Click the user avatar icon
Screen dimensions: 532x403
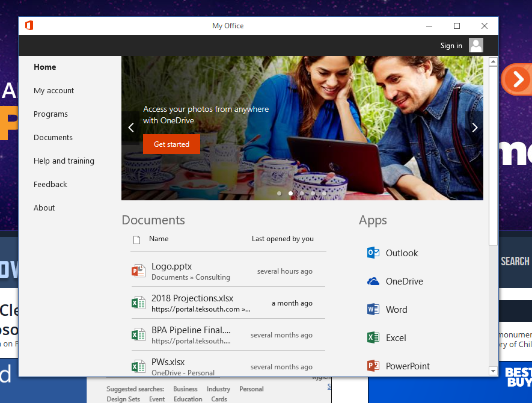tap(476, 45)
